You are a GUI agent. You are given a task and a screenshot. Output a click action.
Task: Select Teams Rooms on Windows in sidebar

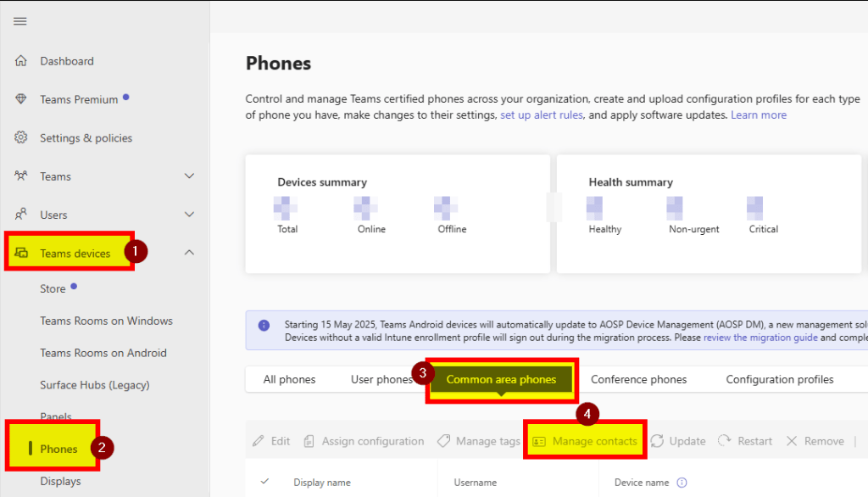click(106, 321)
